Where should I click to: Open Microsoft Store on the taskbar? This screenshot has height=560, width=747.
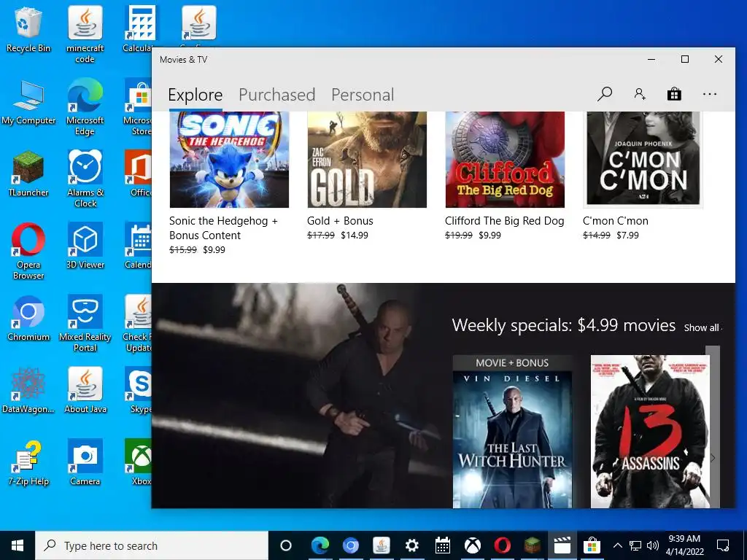coord(592,545)
